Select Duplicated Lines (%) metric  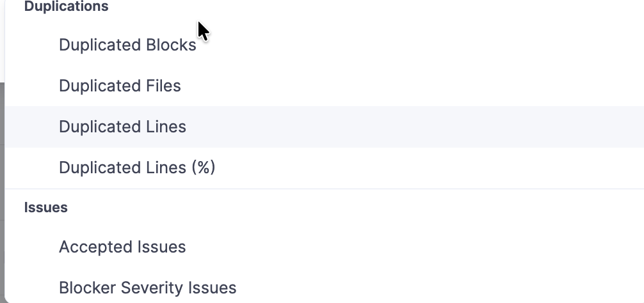click(x=137, y=168)
